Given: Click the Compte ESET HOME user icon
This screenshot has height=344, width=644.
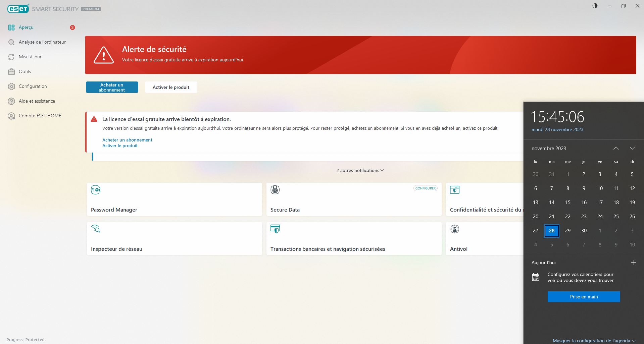Looking at the screenshot, I should (11, 116).
